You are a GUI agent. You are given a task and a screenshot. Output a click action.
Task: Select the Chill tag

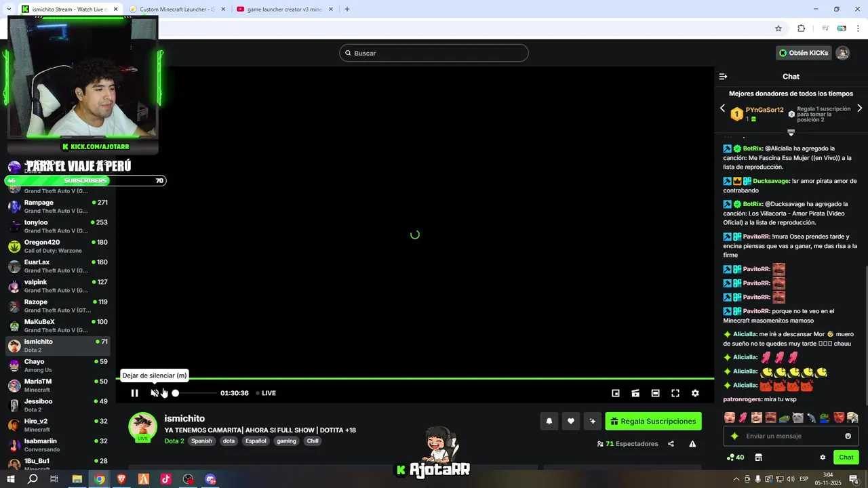(312, 441)
